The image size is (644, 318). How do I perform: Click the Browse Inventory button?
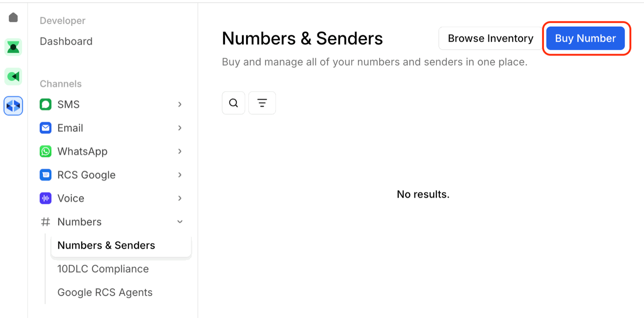click(490, 39)
